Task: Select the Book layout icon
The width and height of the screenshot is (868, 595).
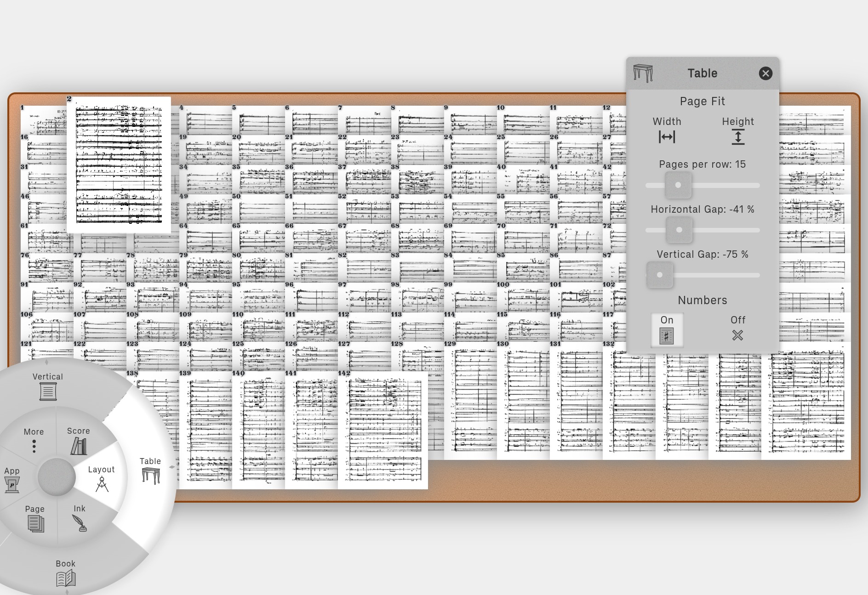Action: 66,578
